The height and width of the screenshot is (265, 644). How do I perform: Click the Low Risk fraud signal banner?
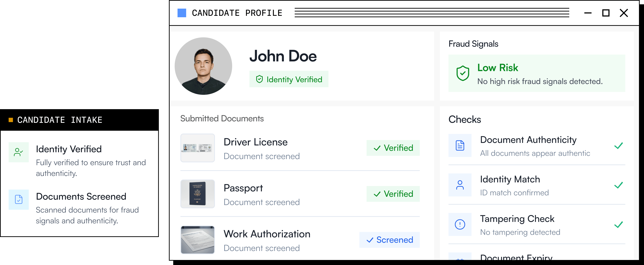(x=537, y=73)
